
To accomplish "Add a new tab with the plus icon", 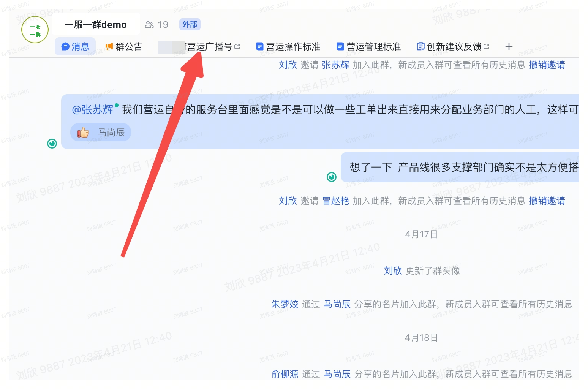I will (509, 46).
